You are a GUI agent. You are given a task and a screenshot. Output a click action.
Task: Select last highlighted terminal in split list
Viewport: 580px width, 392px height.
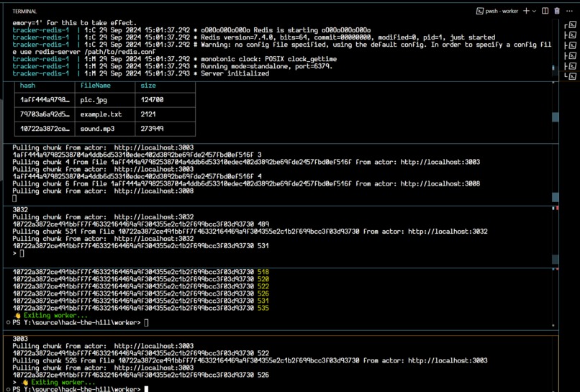coord(572,76)
